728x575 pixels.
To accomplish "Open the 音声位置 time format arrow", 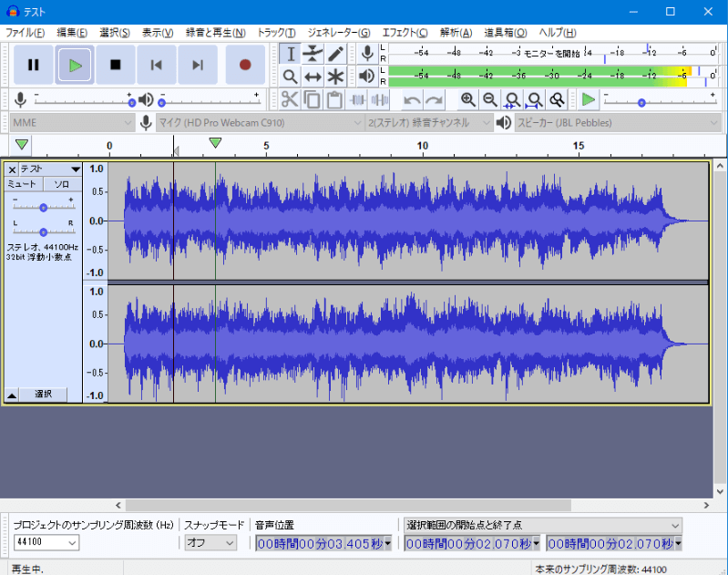I will (x=387, y=543).
